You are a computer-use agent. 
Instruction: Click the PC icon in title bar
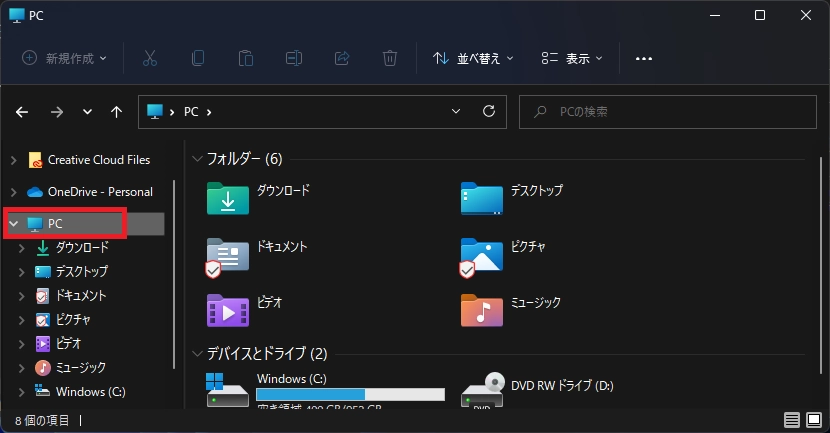tap(17, 15)
